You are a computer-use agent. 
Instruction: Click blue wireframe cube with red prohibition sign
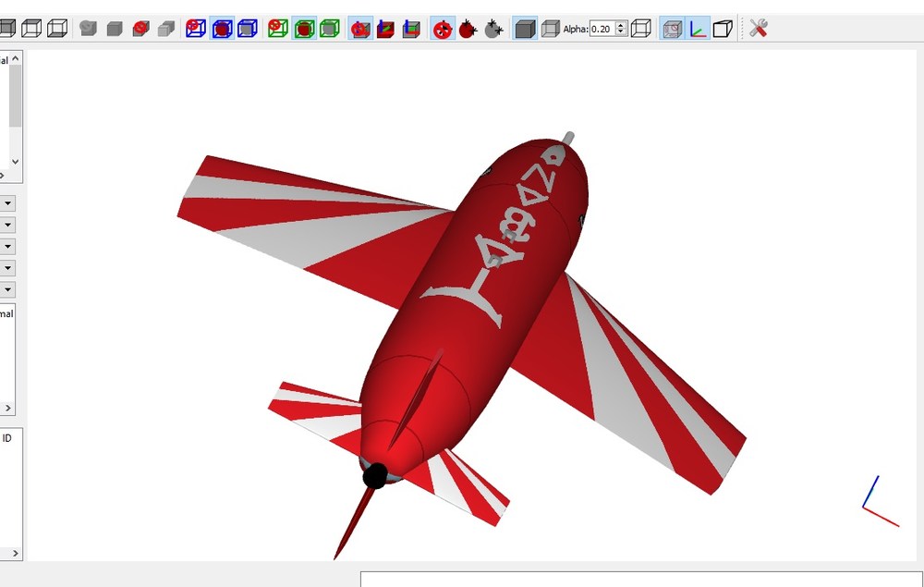[195, 29]
